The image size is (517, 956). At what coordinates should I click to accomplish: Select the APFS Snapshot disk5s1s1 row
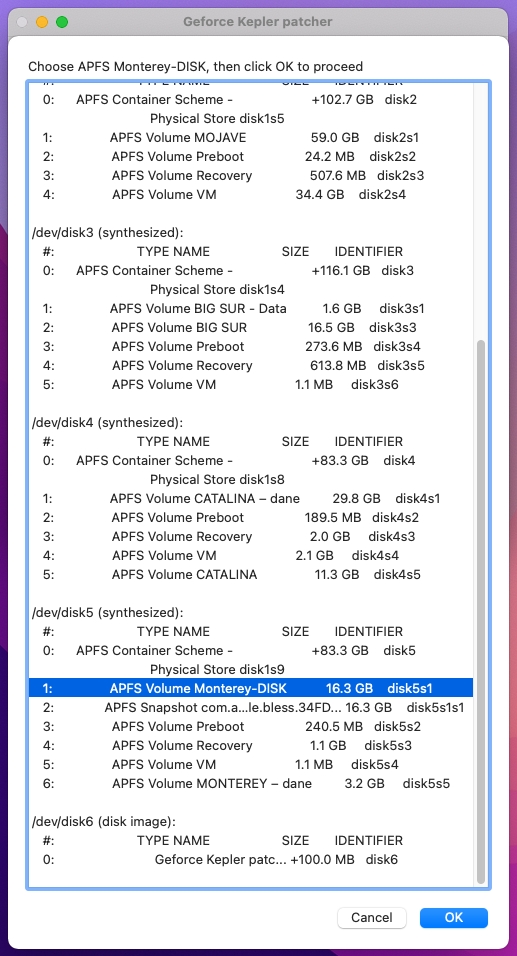point(251,707)
